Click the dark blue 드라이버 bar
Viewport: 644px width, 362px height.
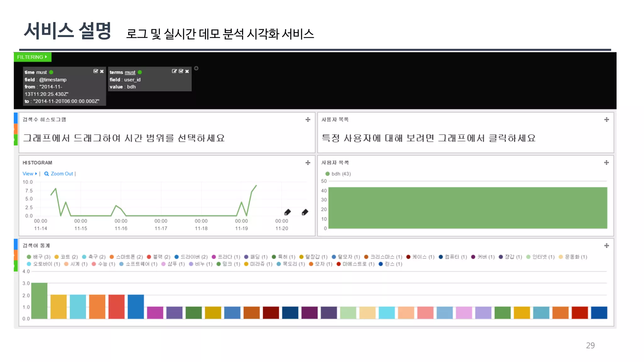(x=136, y=307)
